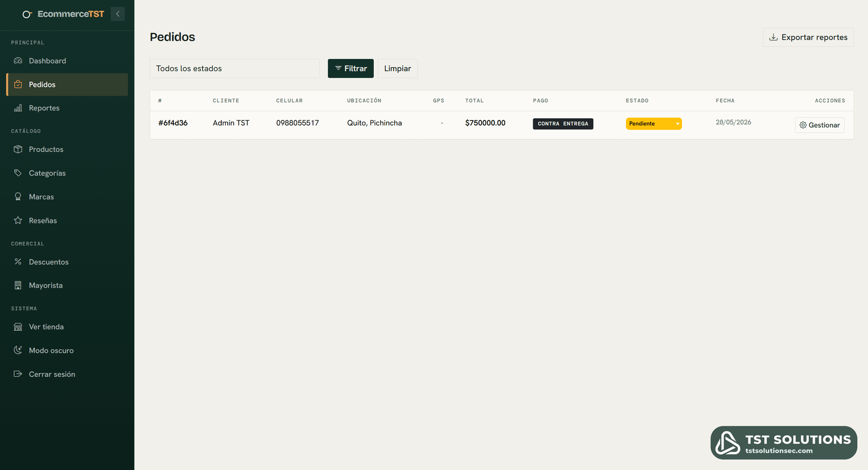Click date 28/05/2026
Image resolution: width=868 pixels, height=470 pixels.
point(733,123)
